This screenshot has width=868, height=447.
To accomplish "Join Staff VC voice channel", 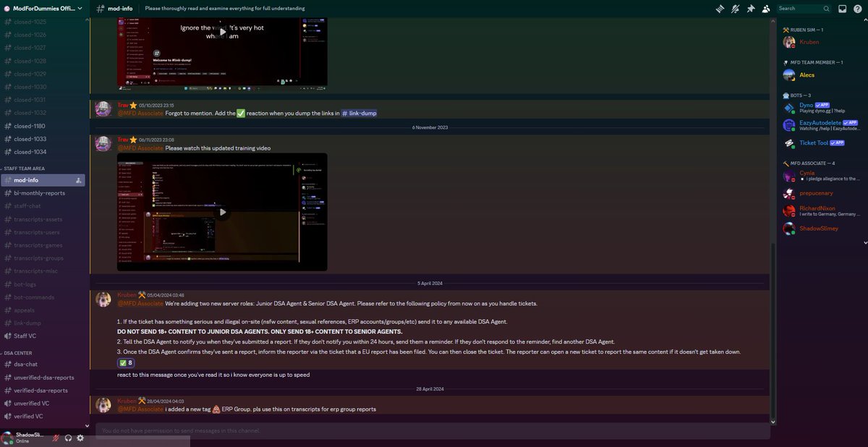I will pyautogui.click(x=43, y=336).
